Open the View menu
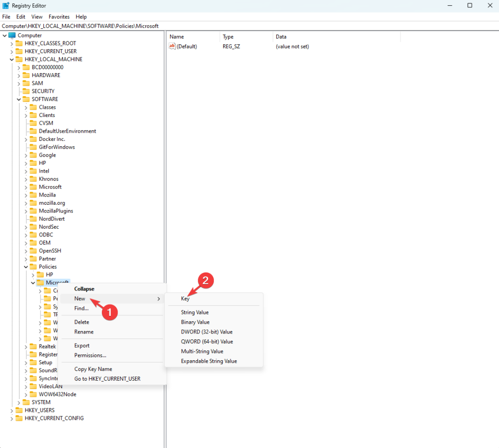Viewport: 499px width, 448px height. [x=37, y=17]
